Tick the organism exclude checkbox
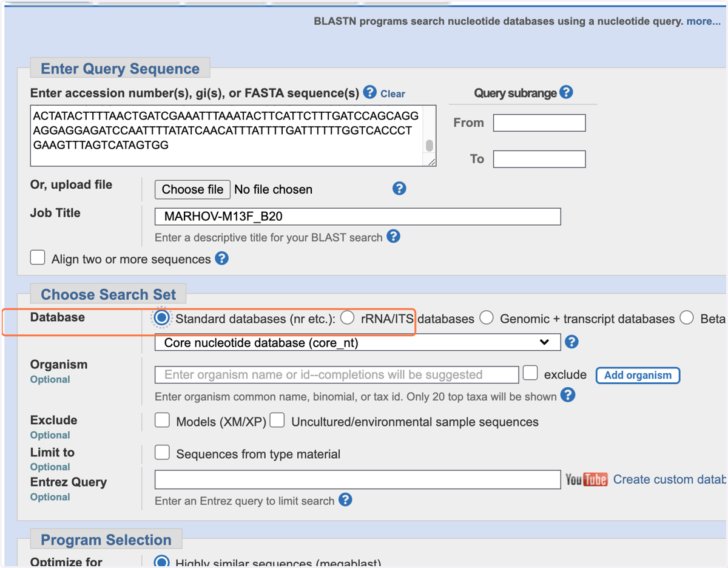 coord(530,373)
